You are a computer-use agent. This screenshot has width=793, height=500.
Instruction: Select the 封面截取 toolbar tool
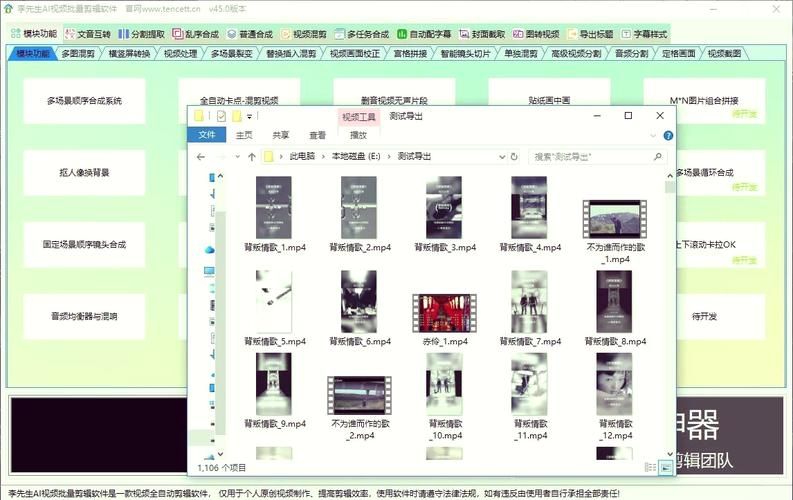pos(482,34)
